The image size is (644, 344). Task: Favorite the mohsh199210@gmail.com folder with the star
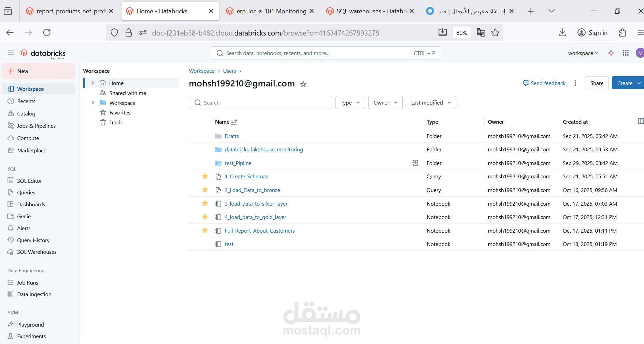303,84
